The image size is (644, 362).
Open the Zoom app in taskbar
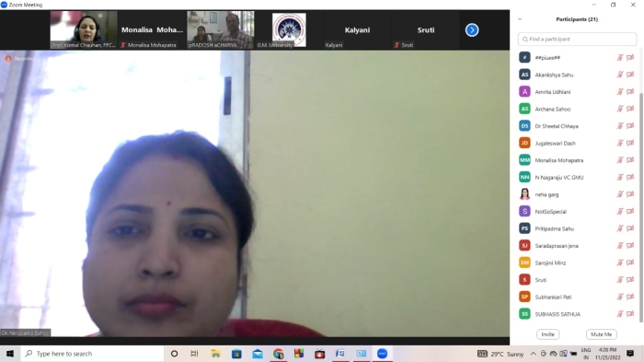[382, 354]
